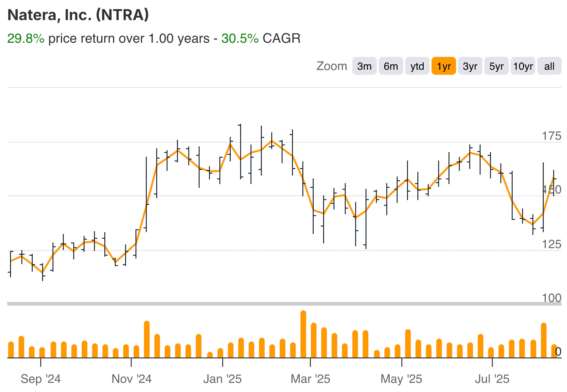The width and height of the screenshot is (567, 392).
Task: Select the 3m zoom range
Action: pos(364,66)
